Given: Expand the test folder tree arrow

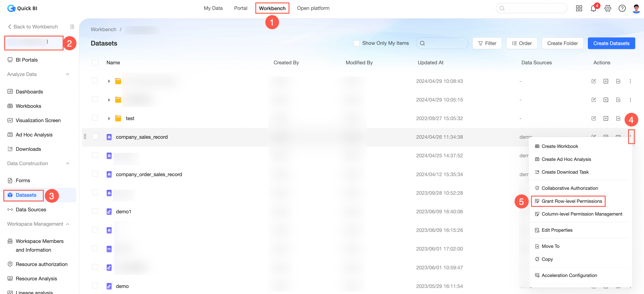Looking at the screenshot, I should tap(109, 119).
